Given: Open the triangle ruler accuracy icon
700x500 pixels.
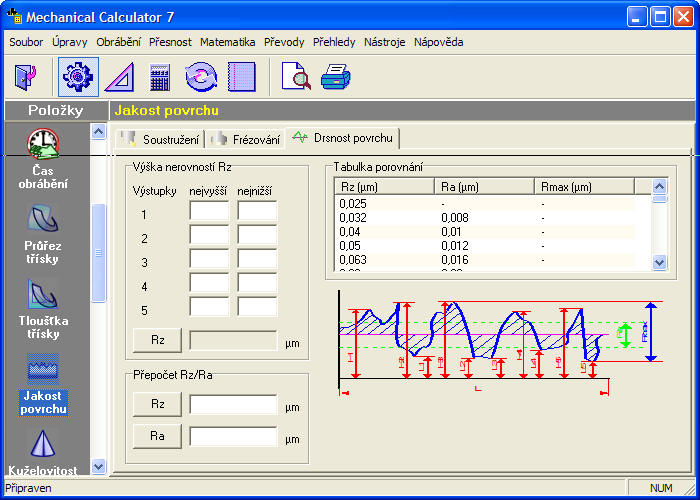Looking at the screenshot, I should [x=120, y=77].
